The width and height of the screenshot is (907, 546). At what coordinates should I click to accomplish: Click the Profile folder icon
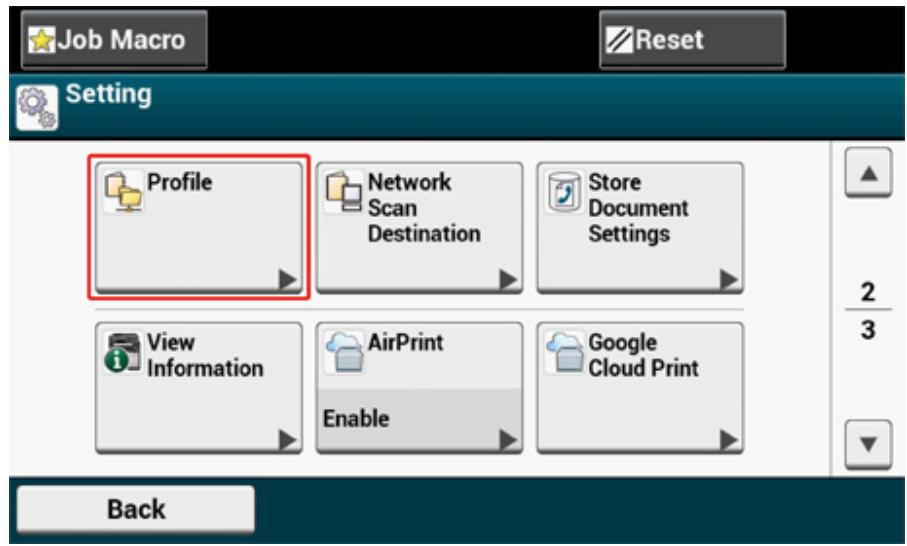123,191
